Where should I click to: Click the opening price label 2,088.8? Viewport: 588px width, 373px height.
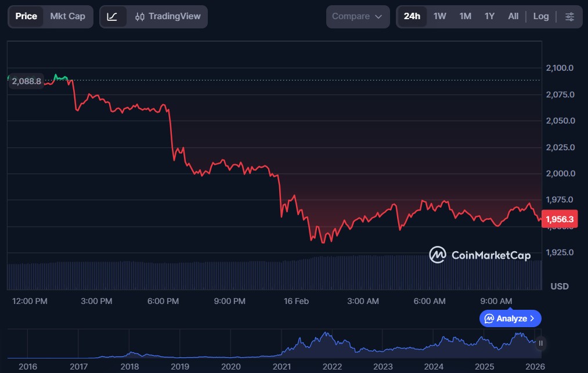(26, 81)
